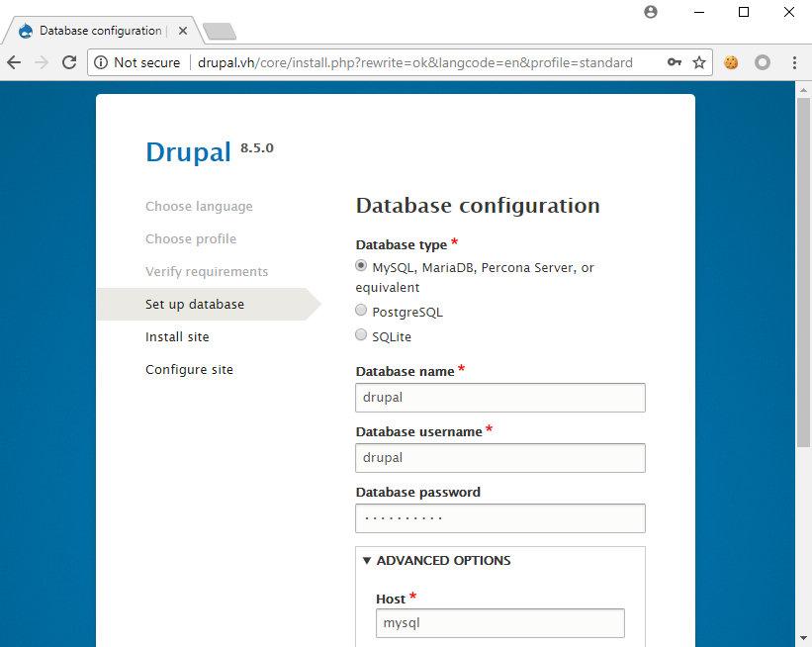This screenshot has height=647, width=812.
Task: Open Chrome's three-dot menu
Action: point(794,62)
